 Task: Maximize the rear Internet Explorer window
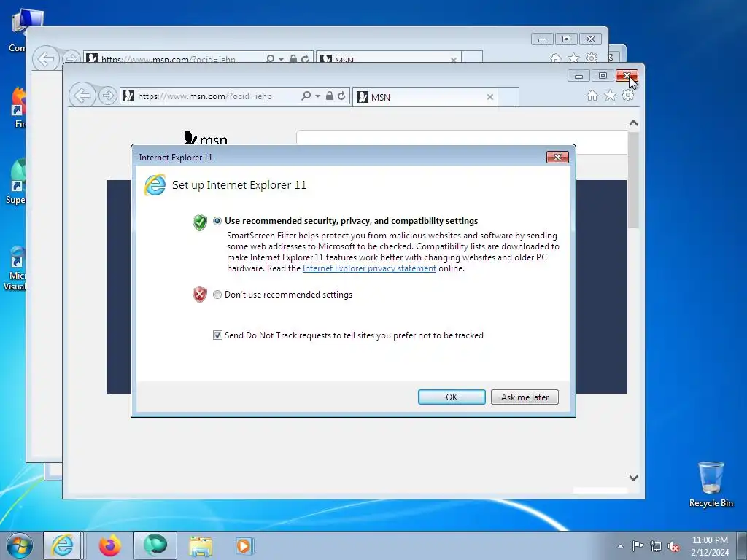pos(566,39)
